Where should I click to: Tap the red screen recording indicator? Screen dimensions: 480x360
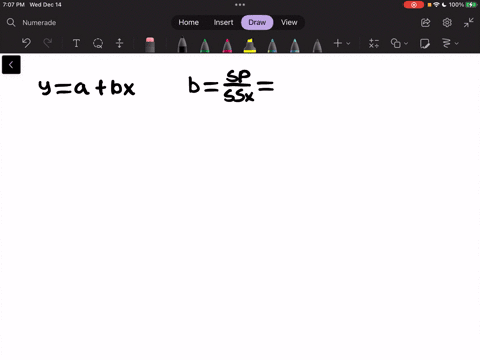coord(414,5)
